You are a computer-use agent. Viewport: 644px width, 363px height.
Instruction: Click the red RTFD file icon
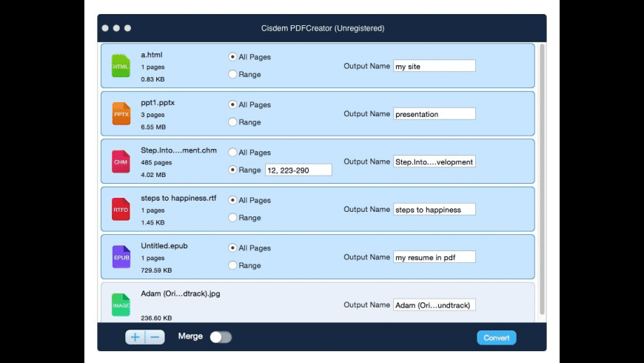tap(121, 209)
